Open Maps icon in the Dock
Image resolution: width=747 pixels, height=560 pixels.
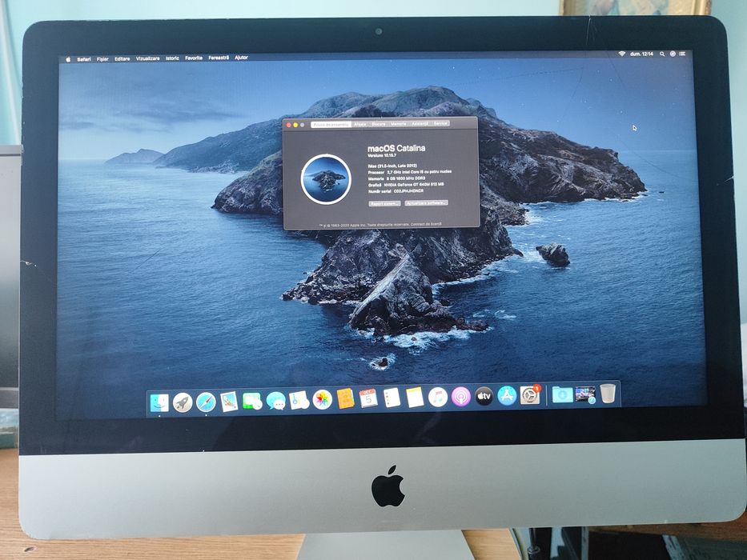(299, 400)
